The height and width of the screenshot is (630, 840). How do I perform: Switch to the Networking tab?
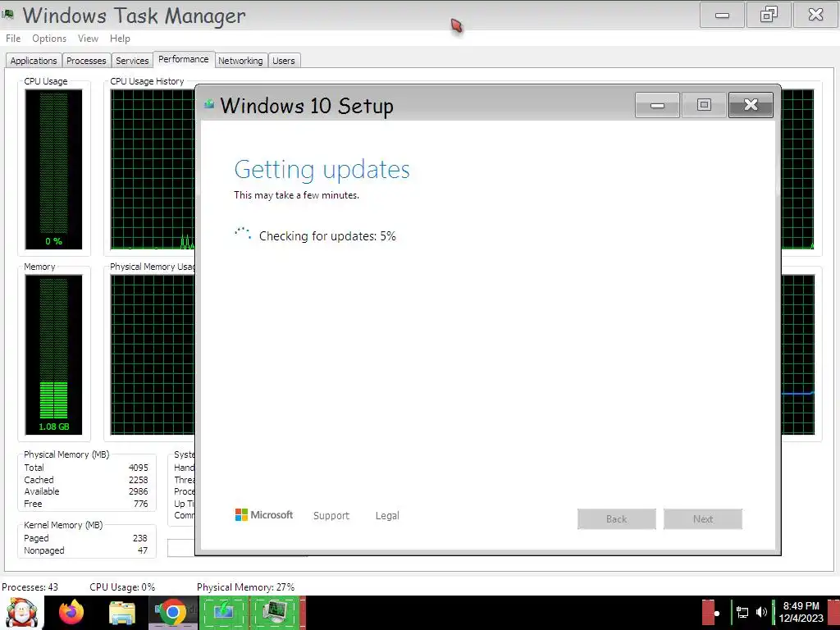pyautogui.click(x=240, y=61)
